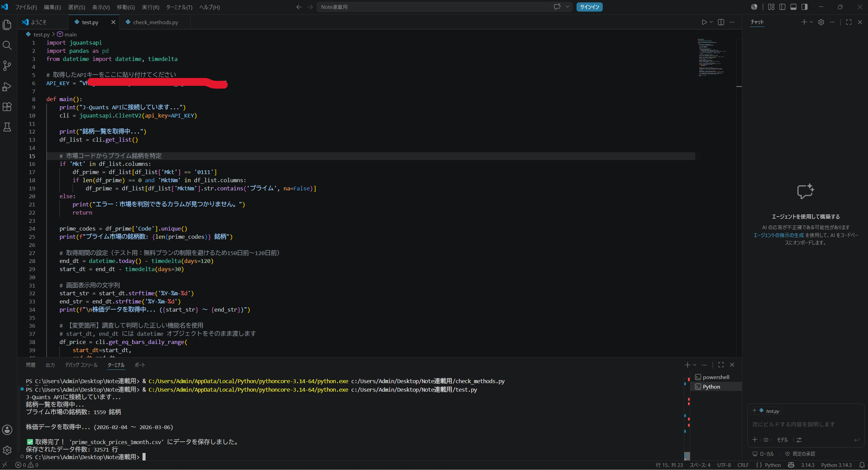Toggle the secondary side bar
Screen dimensions: 868x470
[805, 7]
